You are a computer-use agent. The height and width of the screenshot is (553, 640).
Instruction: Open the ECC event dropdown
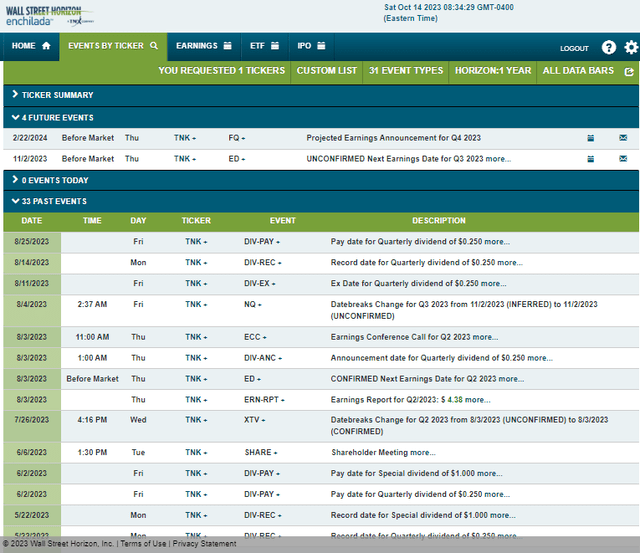[255, 337]
